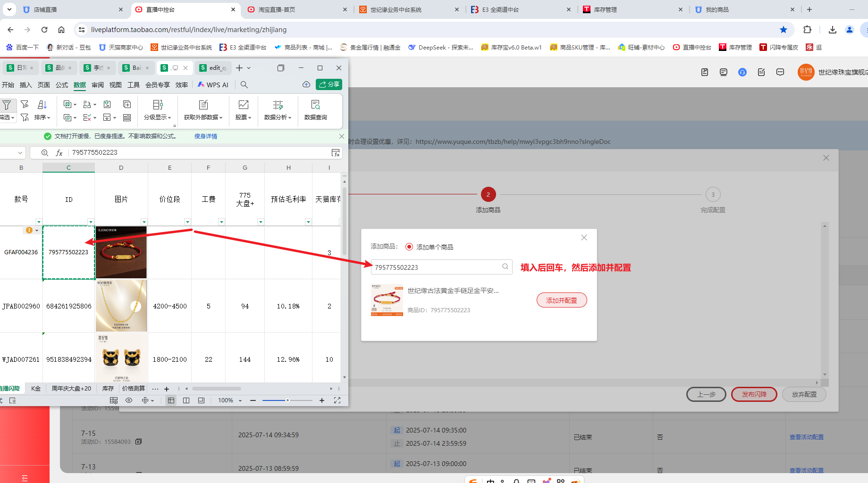
Task: Open the ID column filter dropdown
Action: click(90, 222)
